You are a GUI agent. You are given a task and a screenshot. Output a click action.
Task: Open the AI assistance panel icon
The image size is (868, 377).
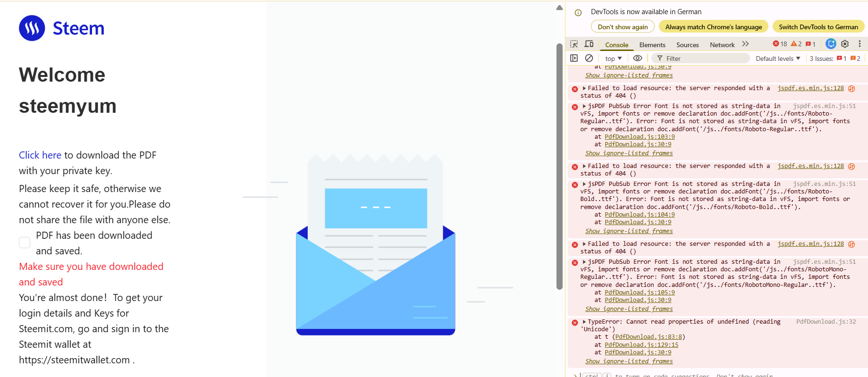pyautogui.click(x=831, y=44)
